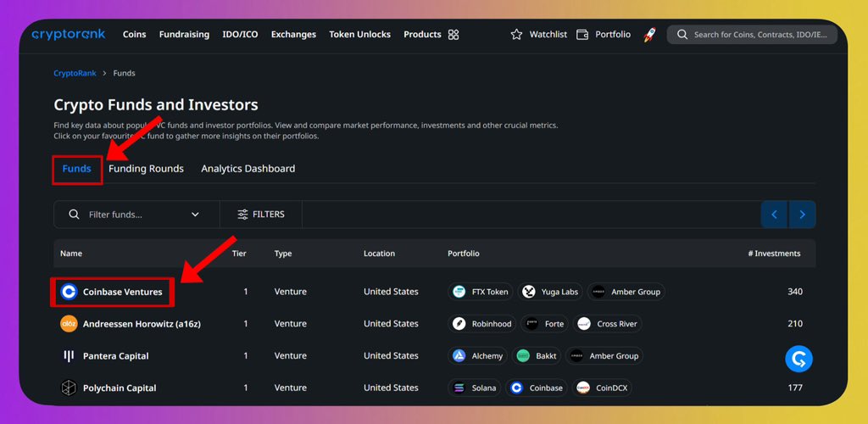Expand the Filter funds dropdown chevron
This screenshot has height=424, width=868.
pos(195,215)
